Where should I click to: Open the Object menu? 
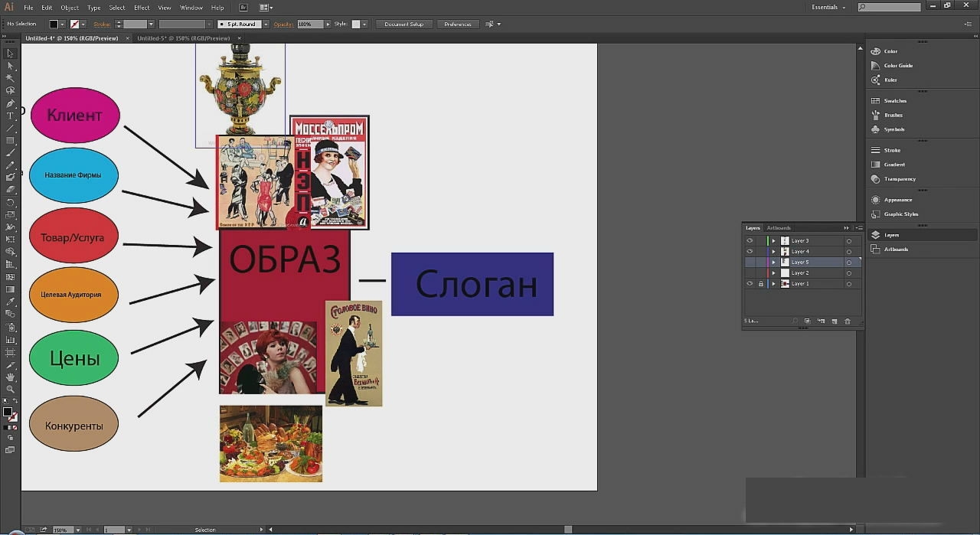click(70, 8)
